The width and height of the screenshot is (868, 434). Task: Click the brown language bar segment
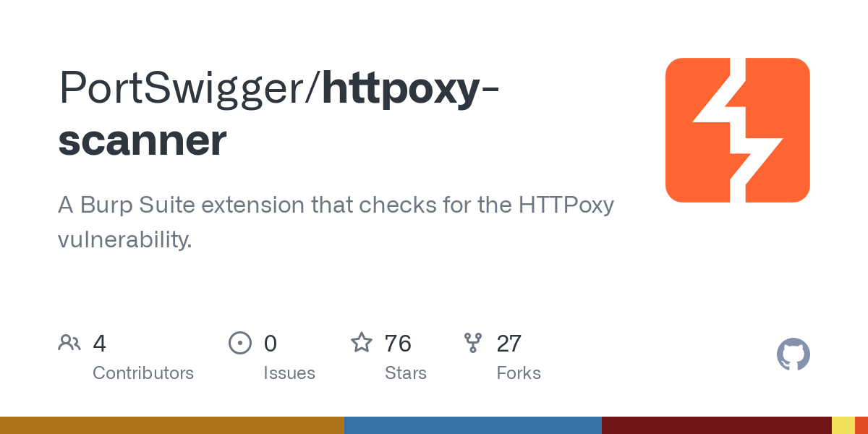(172, 425)
